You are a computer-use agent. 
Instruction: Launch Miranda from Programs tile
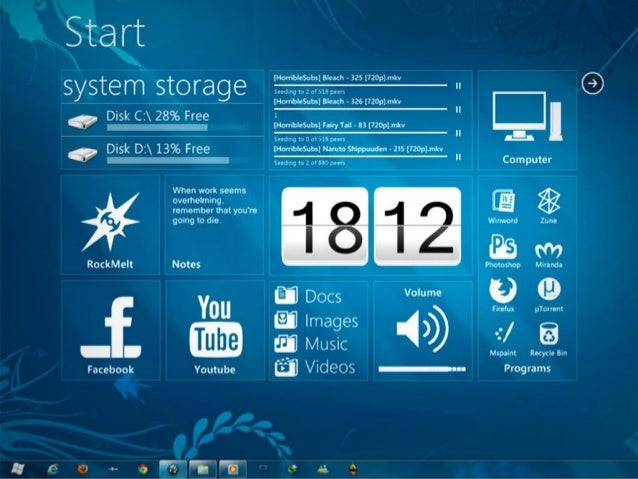tap(548, 255)
